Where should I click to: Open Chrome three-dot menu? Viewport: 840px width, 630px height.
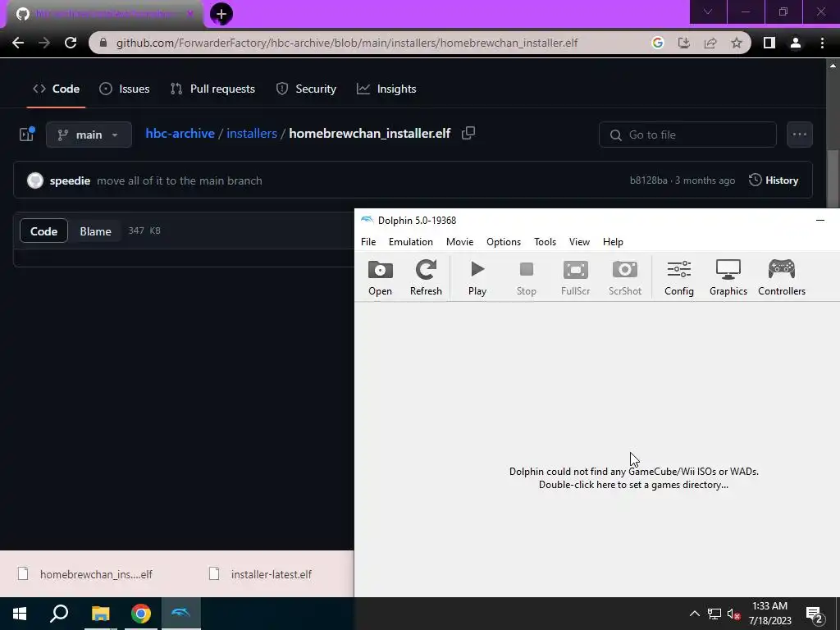coord(822,43)
